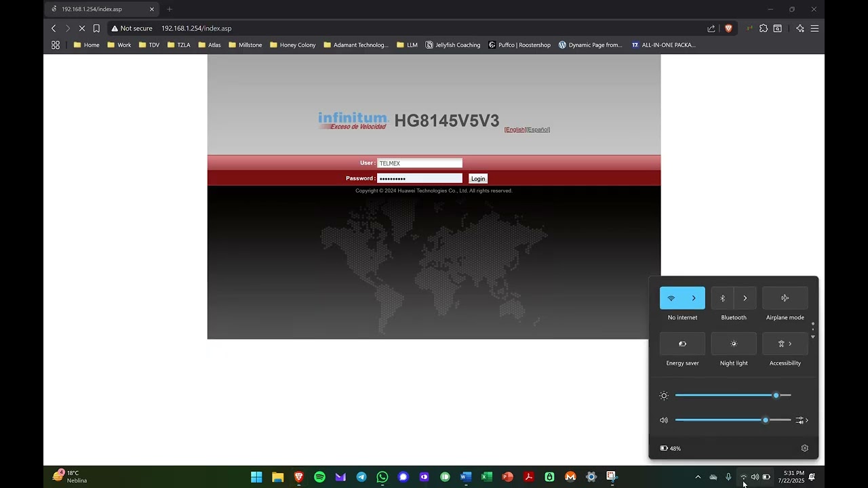The image size is (868, 488).
Task: Open the Puffco | Roostershop bookmark
Action: 519,45
